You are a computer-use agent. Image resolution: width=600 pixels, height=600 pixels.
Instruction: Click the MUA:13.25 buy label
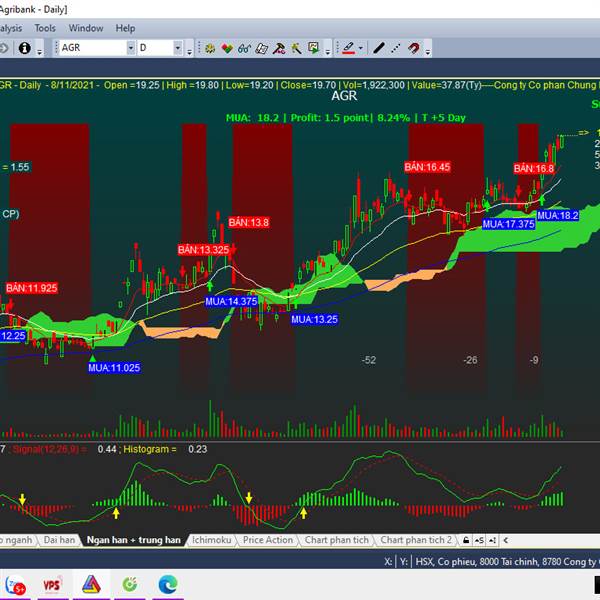[315, 319]
